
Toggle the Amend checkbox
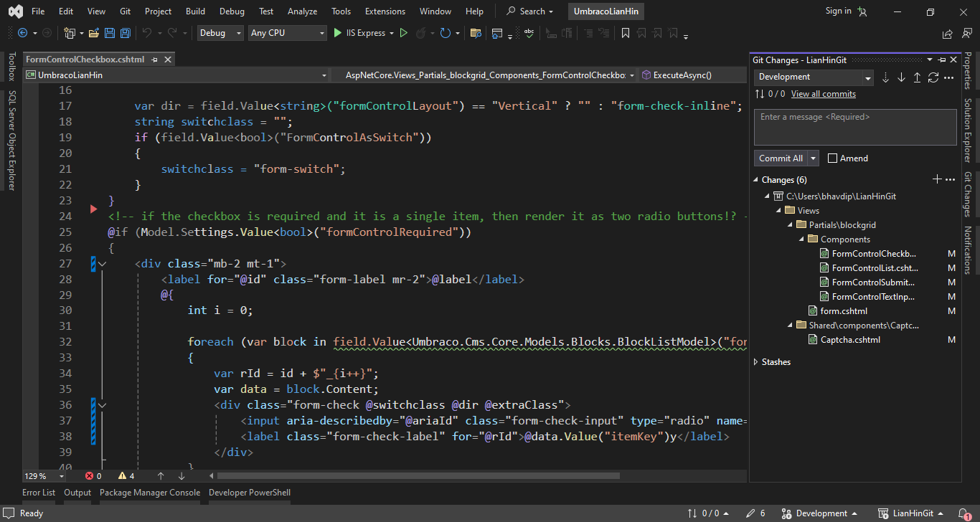[832, 158]
